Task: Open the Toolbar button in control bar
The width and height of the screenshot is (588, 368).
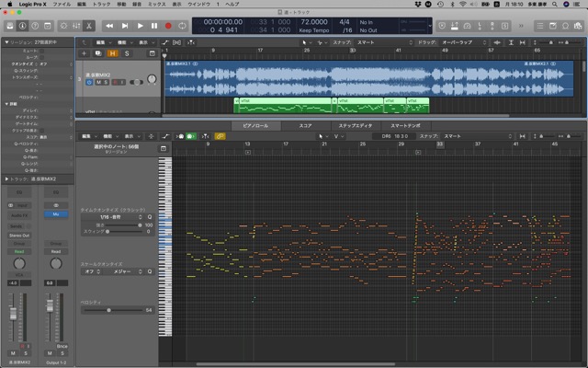Action: (x=48, y=26)
